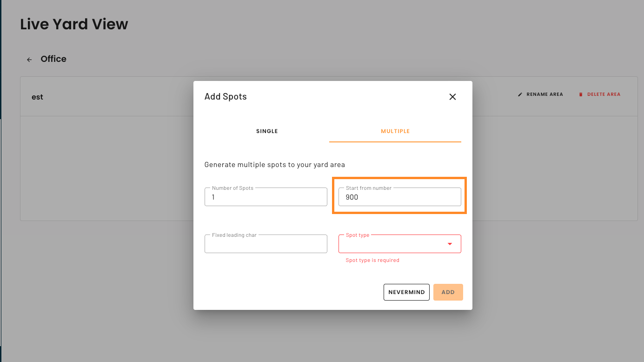Open the Spot type dropdown
Image resolution: width=644 pixels, height=362 pixels.
tap(400, 244)
